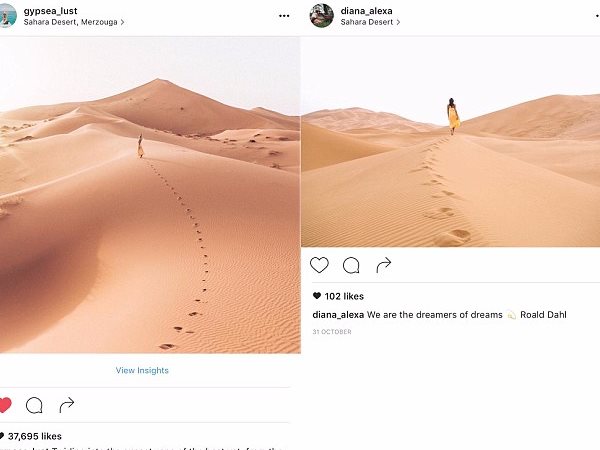Screen dimensions: 600x450
Task: Open diana_alexa username in the post header
Action: pos(366,11)
